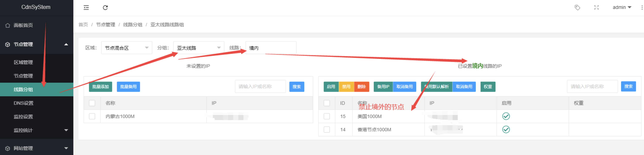The image size is (644, 155).
Task: Check the 内蒙古1000M row checkbox
Action: (x=92, y=116)
